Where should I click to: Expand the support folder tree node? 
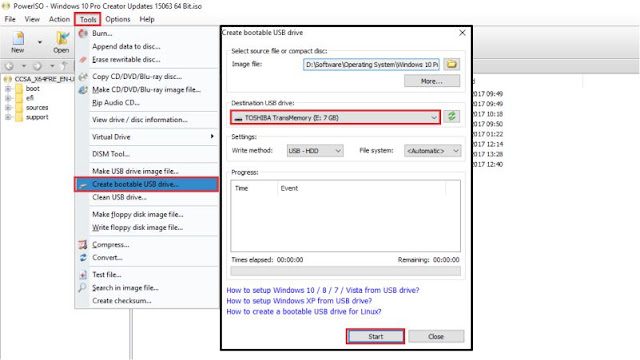pyautogui.click(x=8, y=117)
